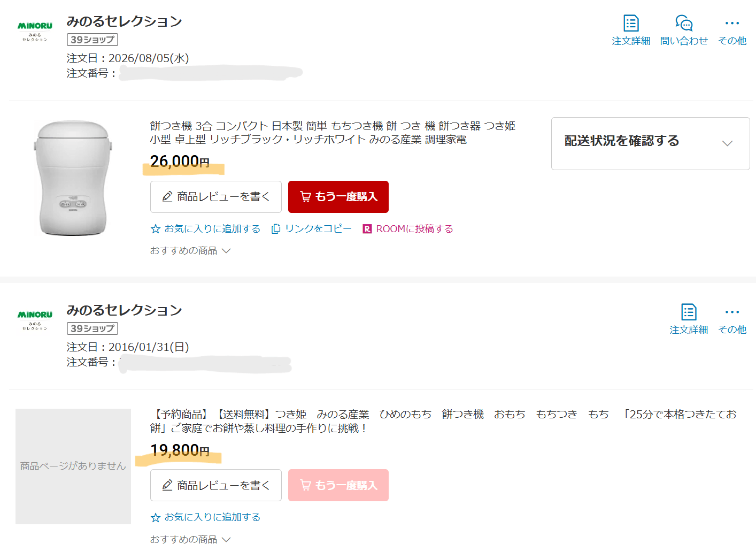Click the 問い合わせ chat bubble icon
This screenshot has height=551, width=756.
(x=684, y=30)
